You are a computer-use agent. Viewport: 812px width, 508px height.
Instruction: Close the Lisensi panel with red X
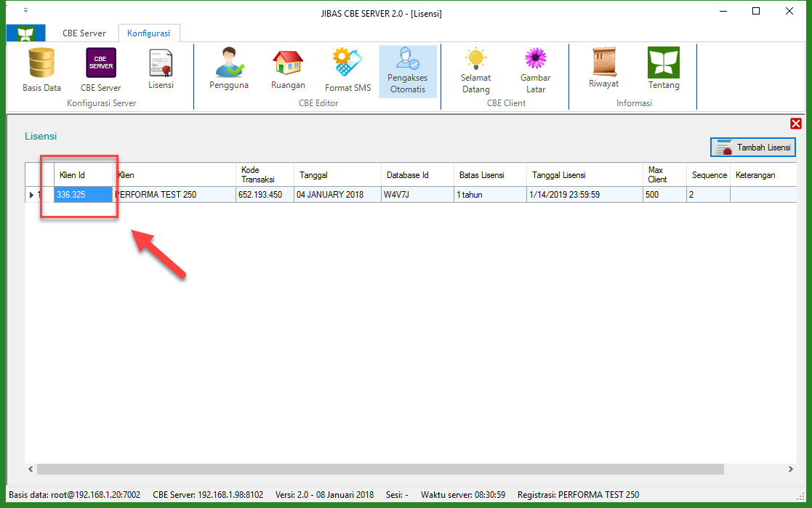[x=795, y=124]
